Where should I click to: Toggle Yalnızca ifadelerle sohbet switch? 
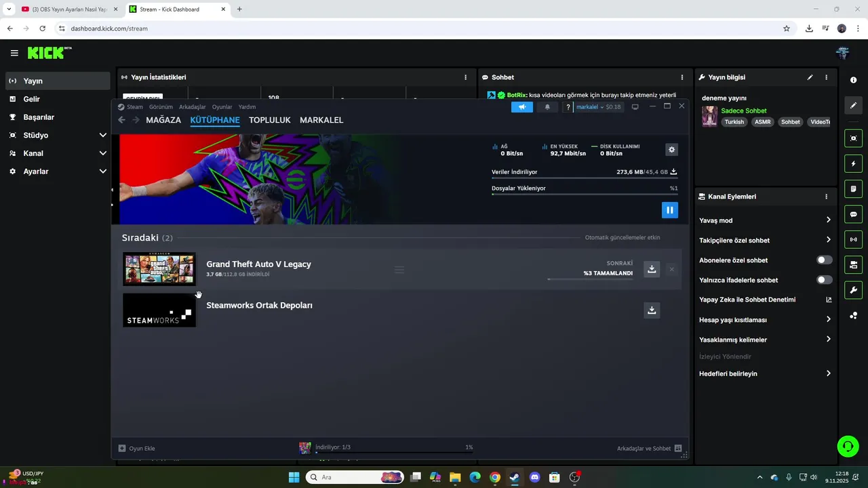(824, 280)
